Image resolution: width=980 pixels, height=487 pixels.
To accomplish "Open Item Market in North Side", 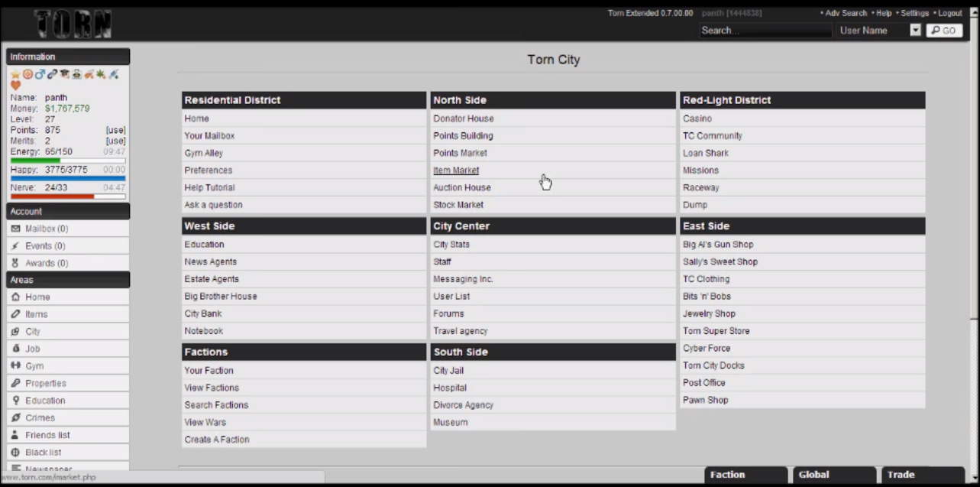I will [456, 170].
